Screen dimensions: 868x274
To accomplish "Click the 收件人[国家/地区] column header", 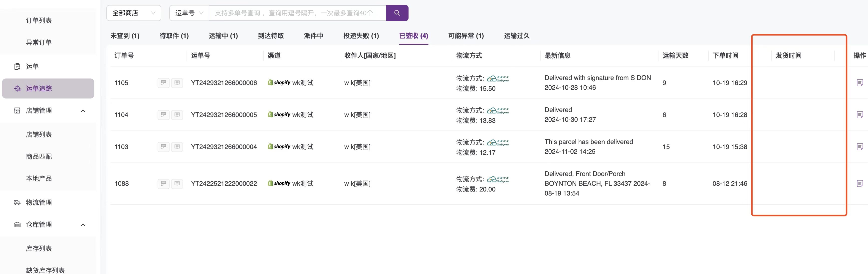I will (x=370, y=56).
